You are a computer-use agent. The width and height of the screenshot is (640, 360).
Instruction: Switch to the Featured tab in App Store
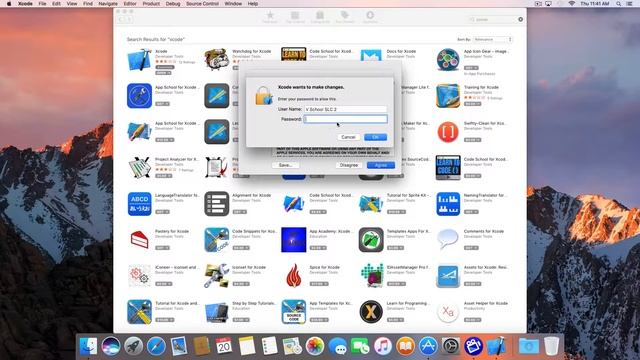click(x=270, y=17)
